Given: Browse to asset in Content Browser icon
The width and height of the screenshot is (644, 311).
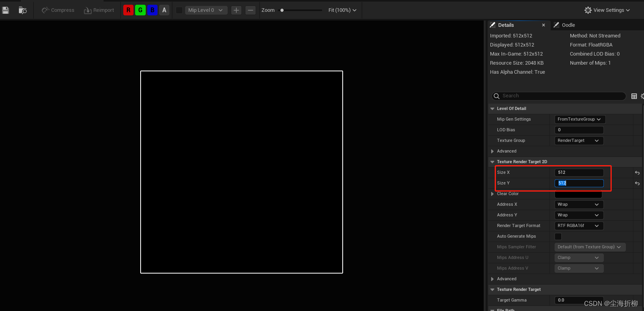Looking at the screenshot, I should point(23,10).
